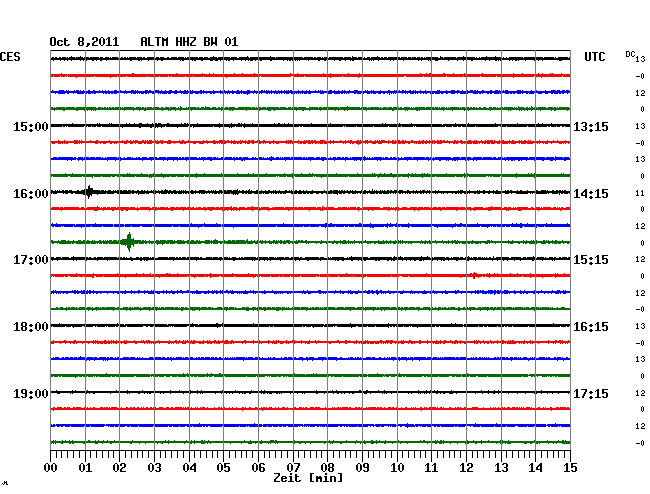Click the "15" minute axis label

(x=570, y=467)
